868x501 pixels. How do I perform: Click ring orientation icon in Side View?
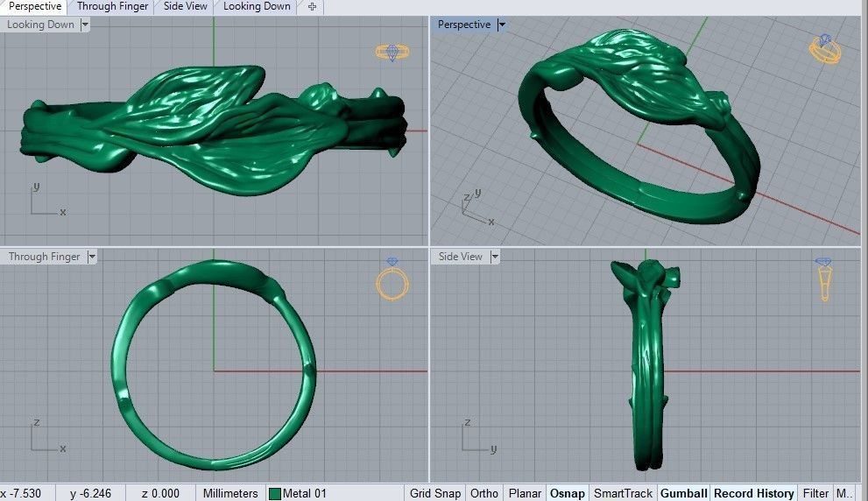coord(823,279)
